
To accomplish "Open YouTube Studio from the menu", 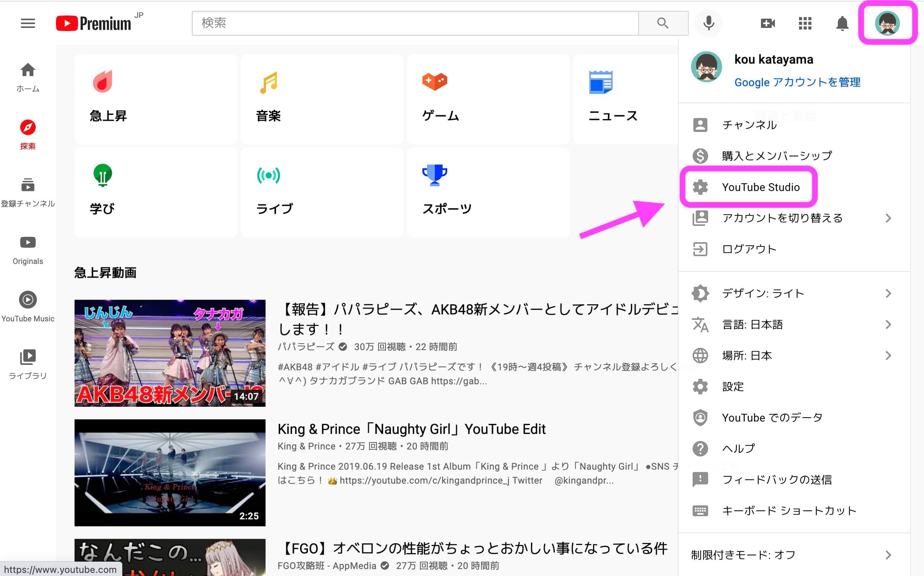I will pos(794,187).
